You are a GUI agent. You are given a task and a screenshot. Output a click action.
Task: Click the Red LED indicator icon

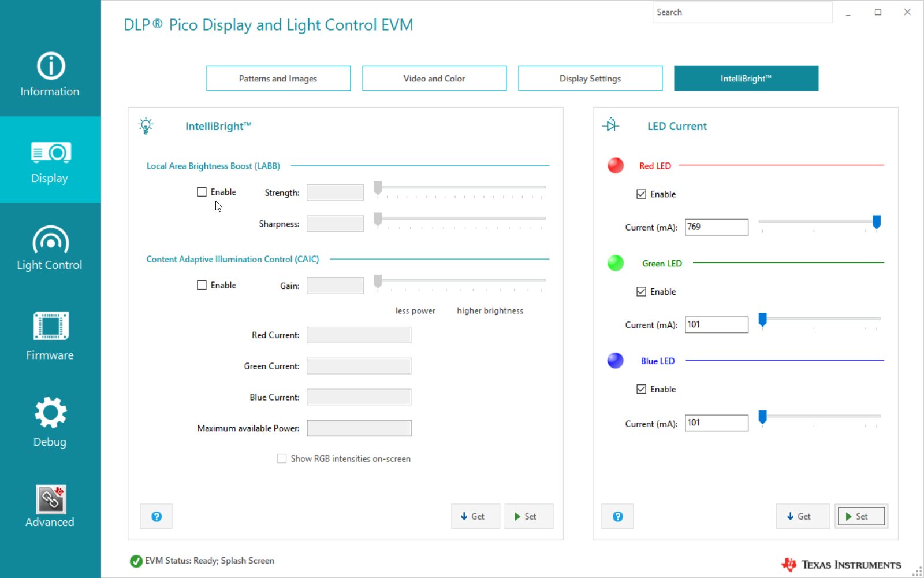pos(615,165)
